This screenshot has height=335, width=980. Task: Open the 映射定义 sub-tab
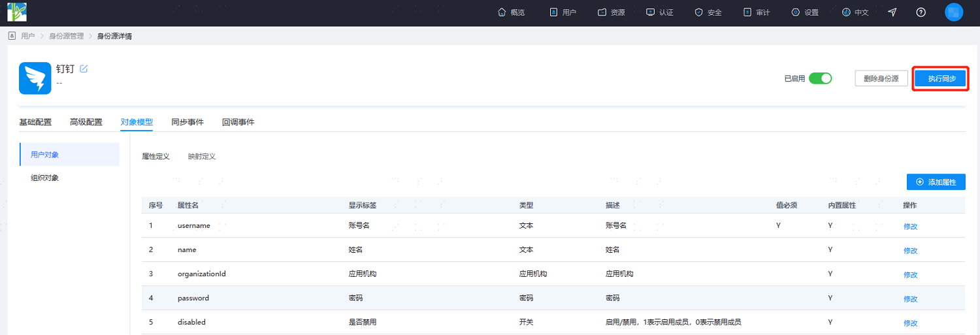click(x=202, y=157)
